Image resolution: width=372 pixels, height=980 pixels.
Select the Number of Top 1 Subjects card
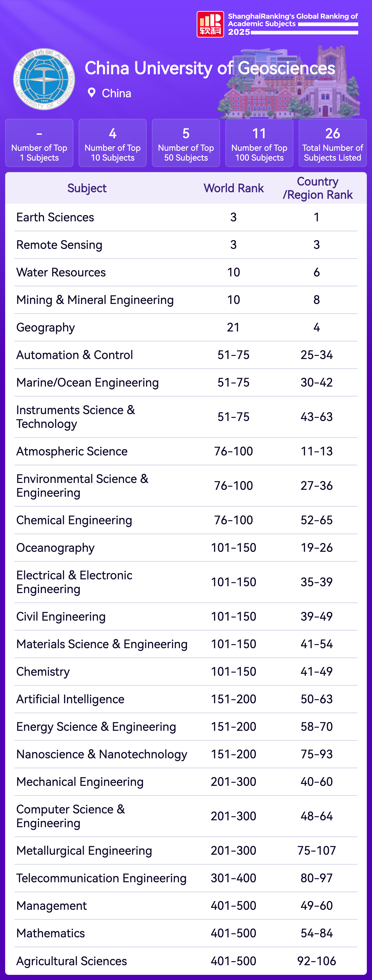point(39,143)
